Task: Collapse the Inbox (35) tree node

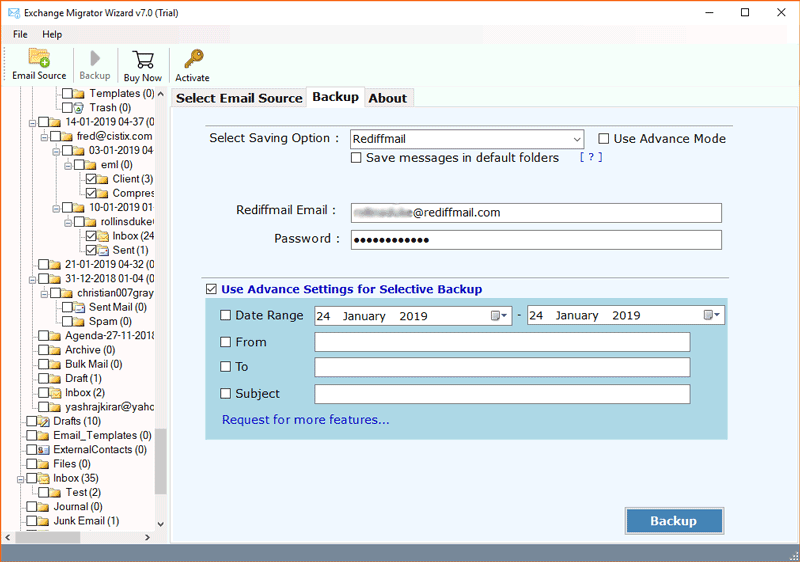Action: (20, 479)
